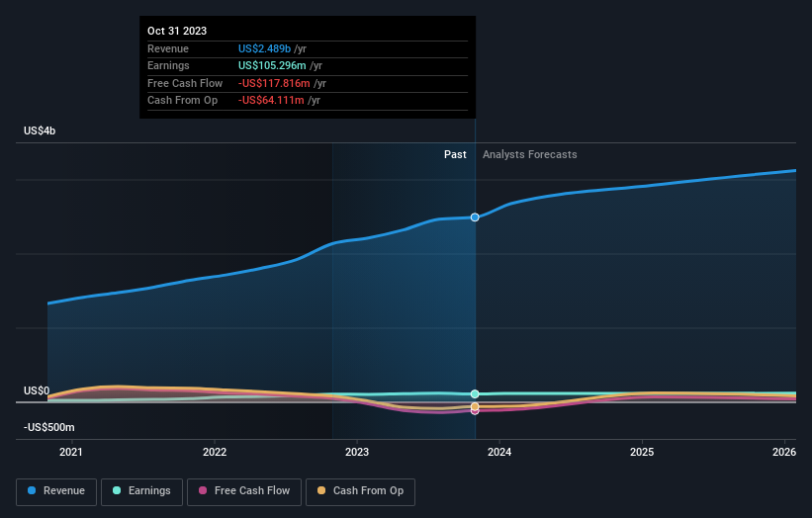Click the Revenue row label in tooltip
812x518 pixels.
[168, 48]
